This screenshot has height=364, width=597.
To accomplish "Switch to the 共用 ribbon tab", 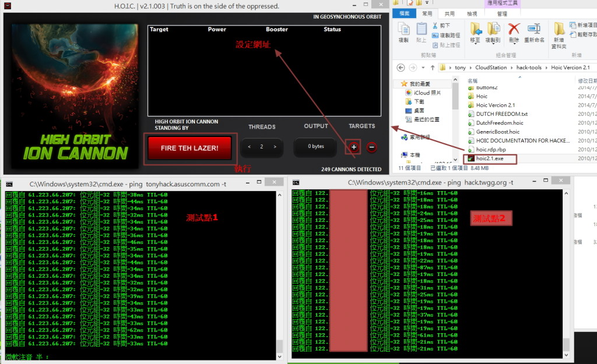I will tap(449, 14).
